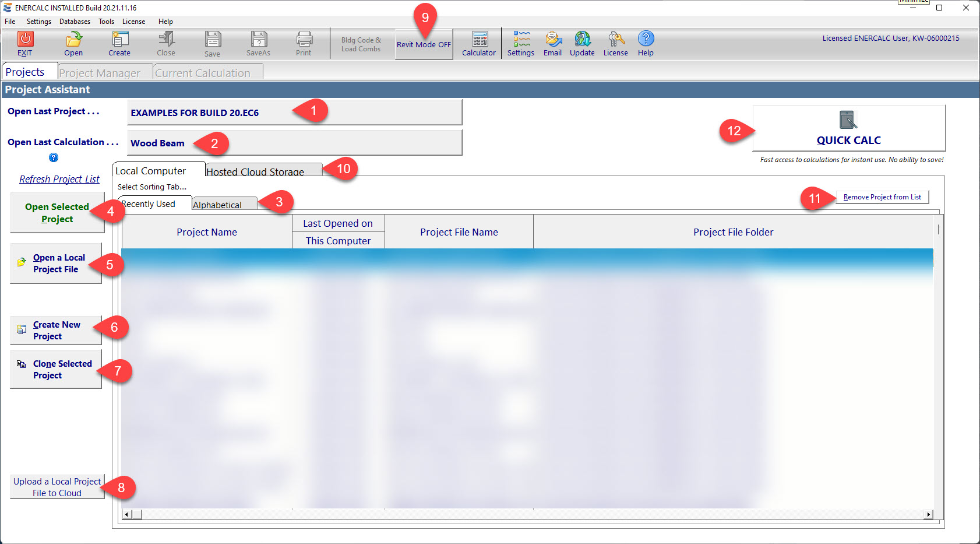Open last project EXAMPLES FOR BUILD 20.EC6

294,113
